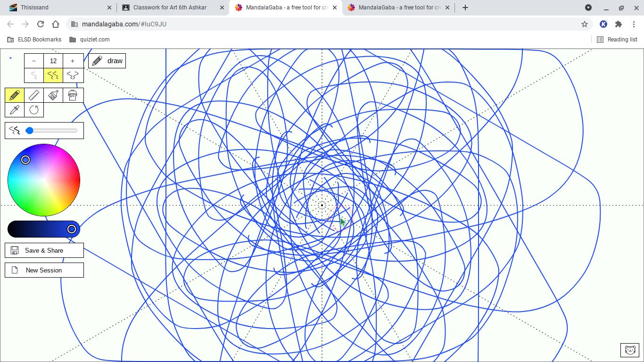Screen dimensions: 644x362
Task: Click the Save & Share button
Action: 44,250
